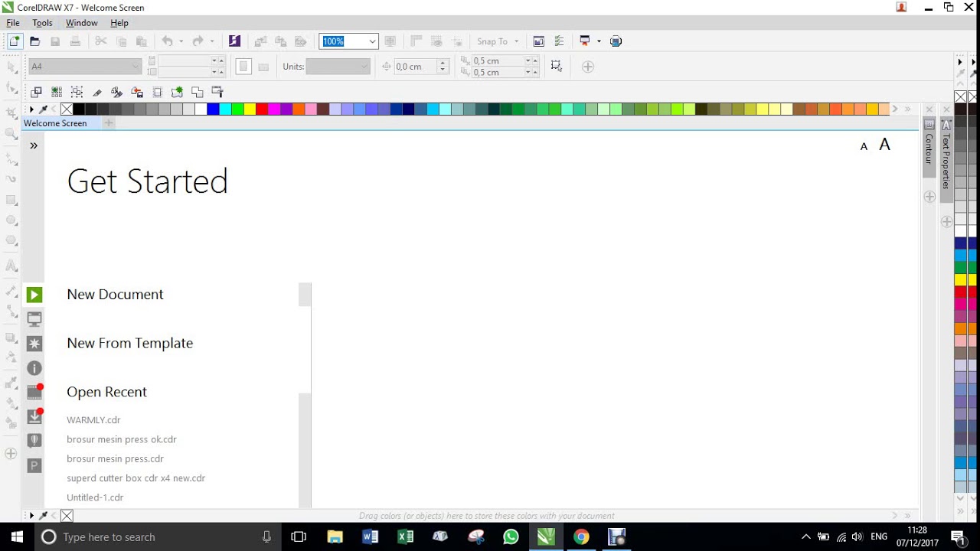The height and width of the screenshot is (551, 980).
Task: Open recent file brosur mesin press.cdr
Action: pyautogui.click(x=115, y=458)
